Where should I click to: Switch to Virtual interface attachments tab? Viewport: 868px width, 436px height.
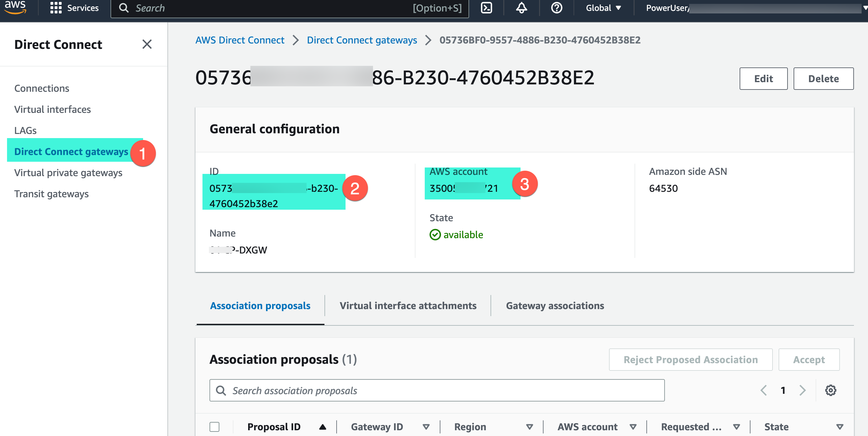click(408, 306)
